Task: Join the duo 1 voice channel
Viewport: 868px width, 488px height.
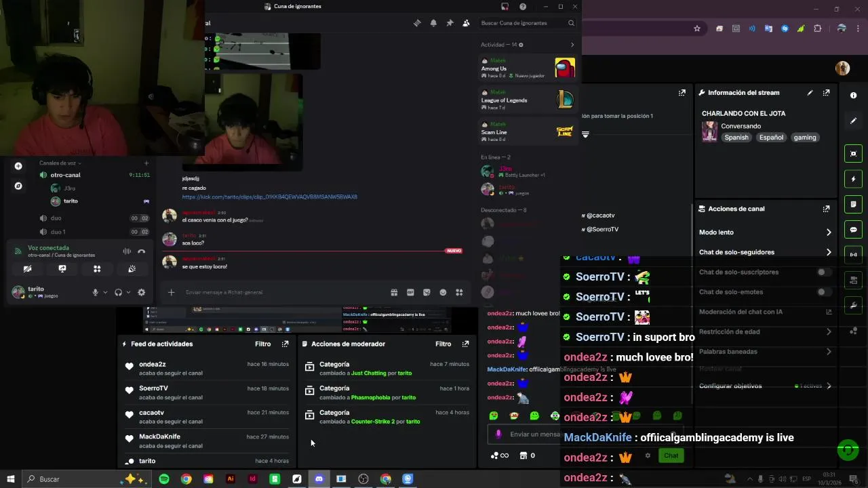Action: tap(95, 232)
